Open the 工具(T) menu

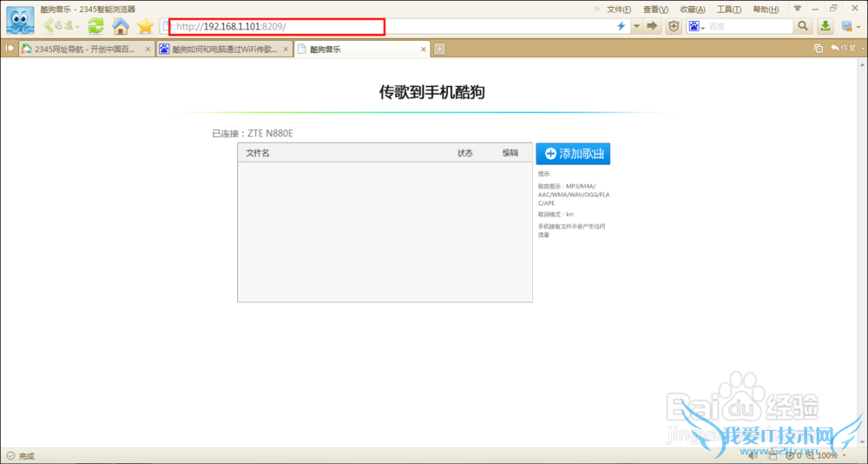click(729, 10)
